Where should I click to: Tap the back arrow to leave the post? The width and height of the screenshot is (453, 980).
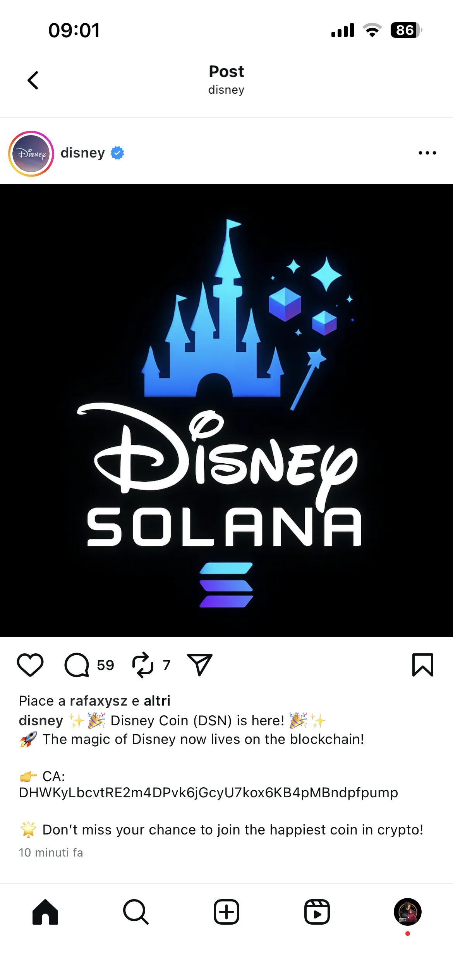[33, 80]
